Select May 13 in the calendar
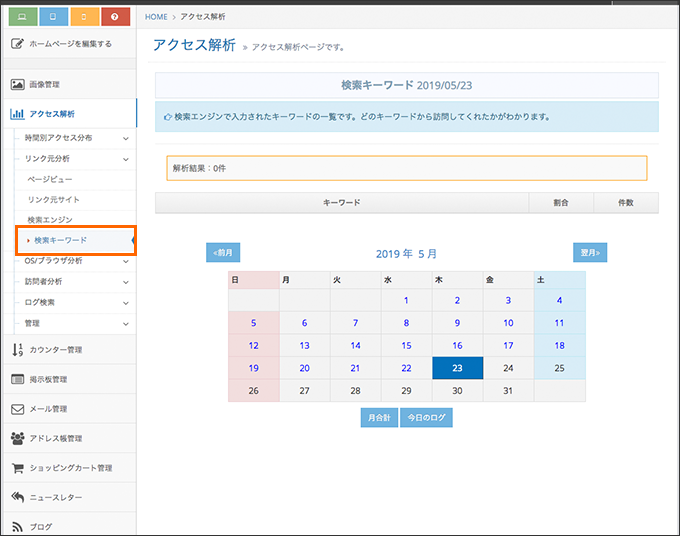Screen dimensions: 680x536 304,345
